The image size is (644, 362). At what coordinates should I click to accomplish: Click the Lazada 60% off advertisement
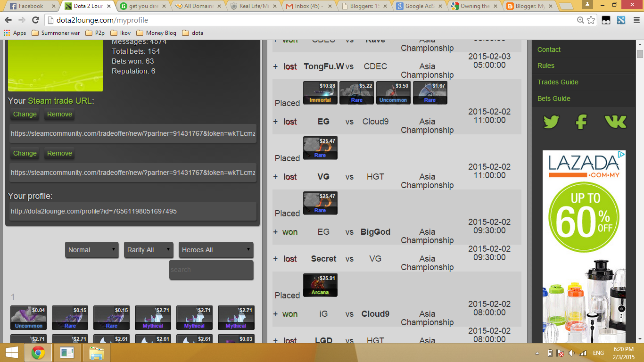pyautogui.click(x=584, y=247)
